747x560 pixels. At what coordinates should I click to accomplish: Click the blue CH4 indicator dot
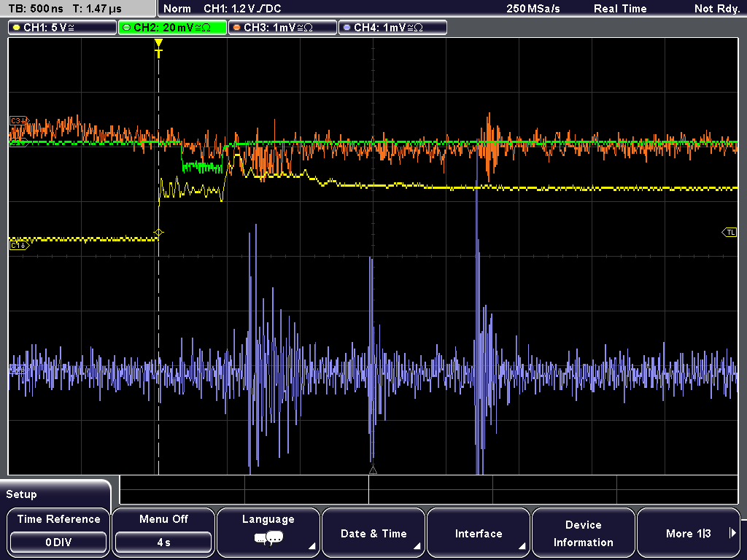pyautogui.click(x=347, y=28)
